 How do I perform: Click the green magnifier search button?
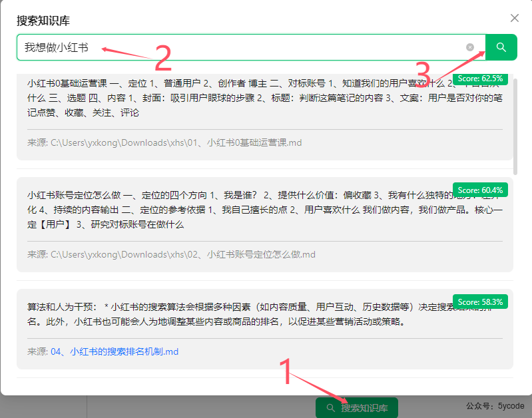point(501,47)
